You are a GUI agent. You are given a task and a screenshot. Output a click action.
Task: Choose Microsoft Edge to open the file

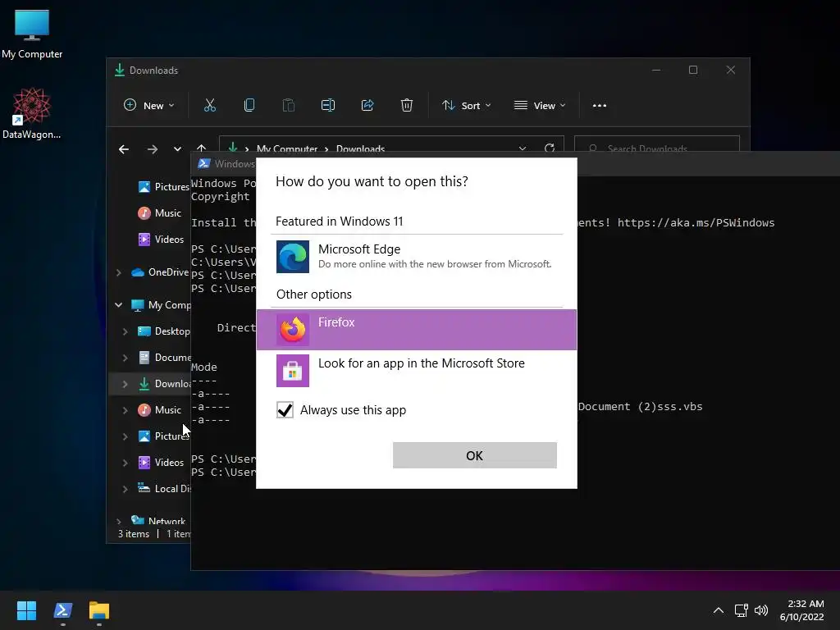pyautogui.click(x=416, y=257)
